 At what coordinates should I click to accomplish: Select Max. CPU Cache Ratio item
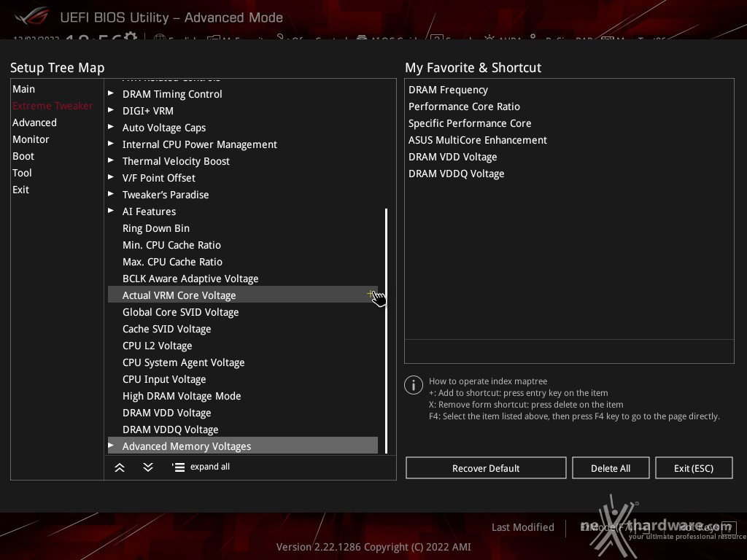coord(242,262)
